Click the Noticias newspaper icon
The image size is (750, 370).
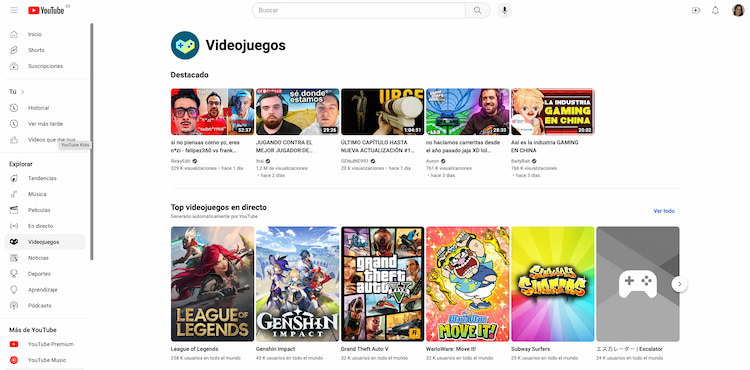click(x=14, y=258)
